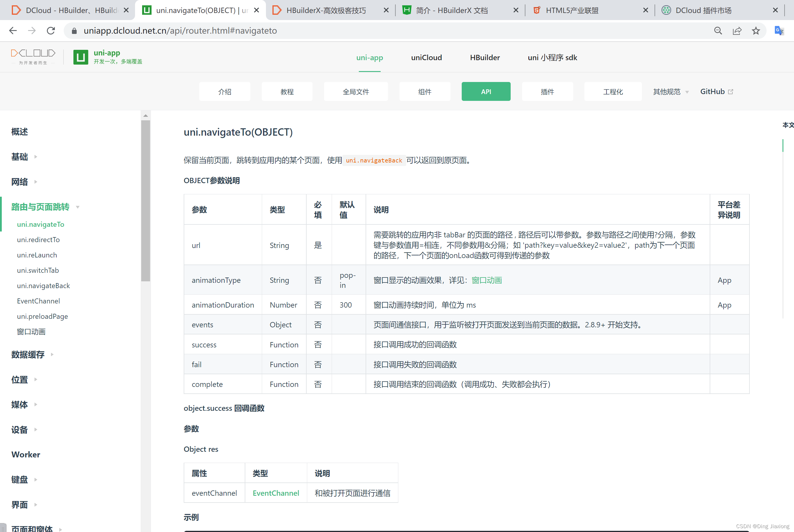
Task: Open uni 小程序 sdk in the top navigation
Action: [552, 58]
